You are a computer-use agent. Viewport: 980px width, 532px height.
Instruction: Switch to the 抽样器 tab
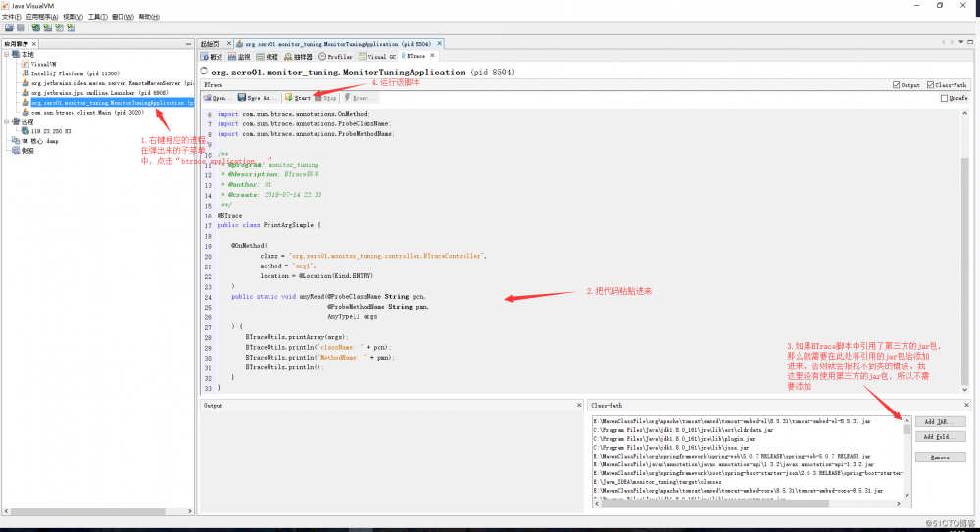click(298, 56)
